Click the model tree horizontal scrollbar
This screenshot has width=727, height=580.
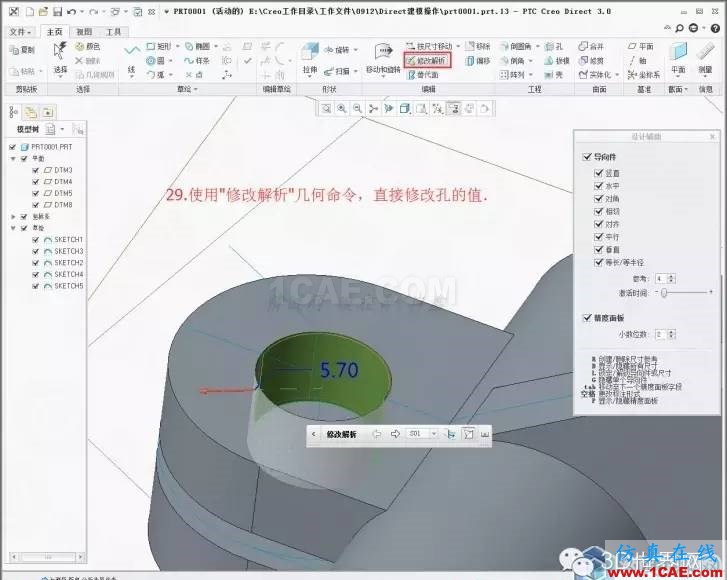coord(48,556)
